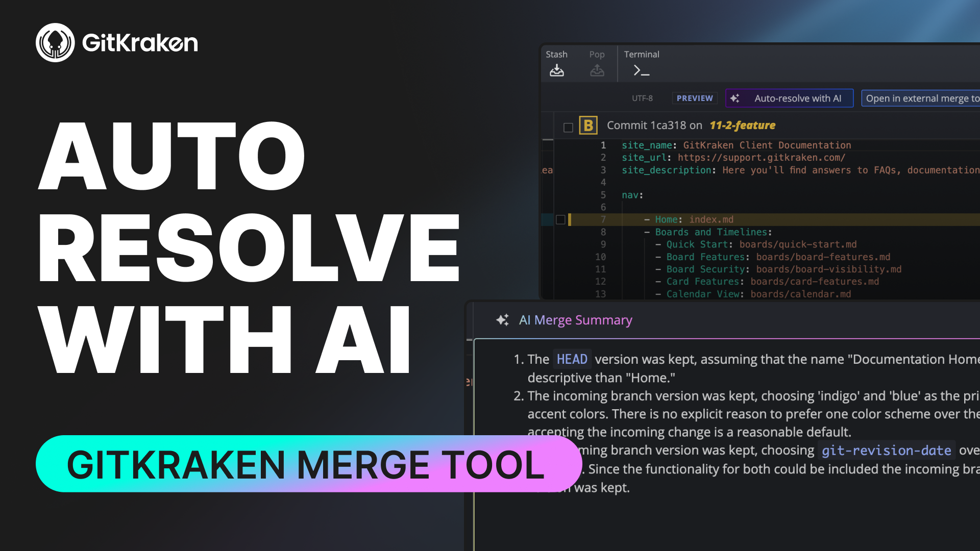The height and width of the screenshot is (551, 980).
Task: Click line number 5 in gutter
Action: (x=603, y=195)
